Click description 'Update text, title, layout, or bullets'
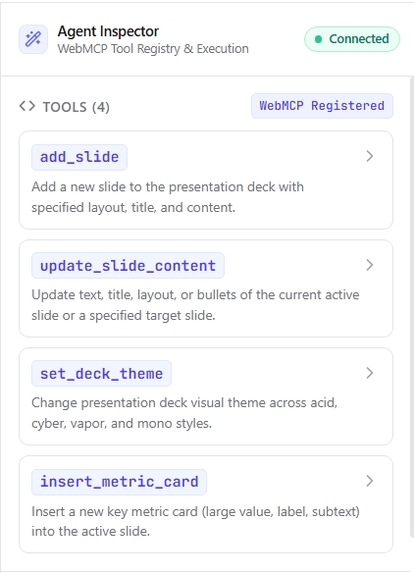The height and width of the screenshot is (573, 414). click(195, 305)
